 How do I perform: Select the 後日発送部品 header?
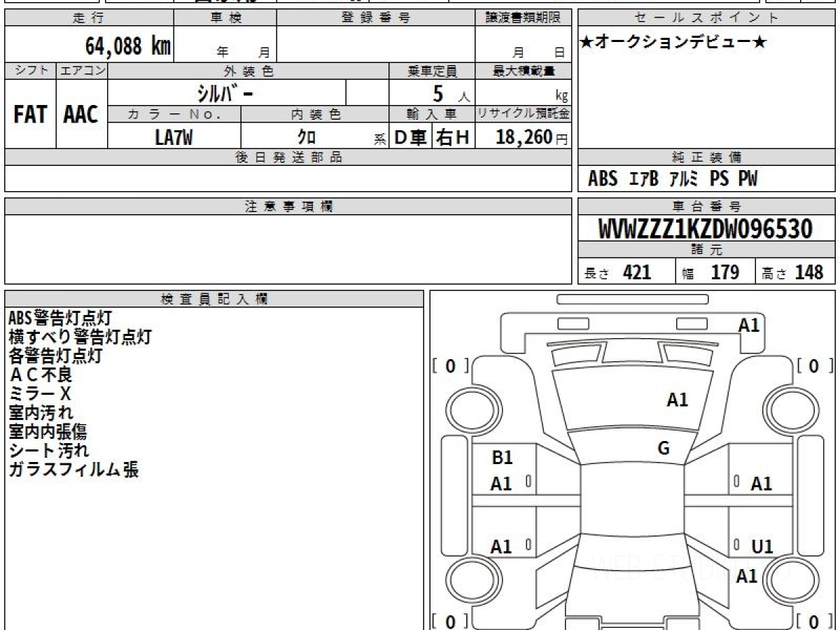pyautogui.click(x=288, y=157)
